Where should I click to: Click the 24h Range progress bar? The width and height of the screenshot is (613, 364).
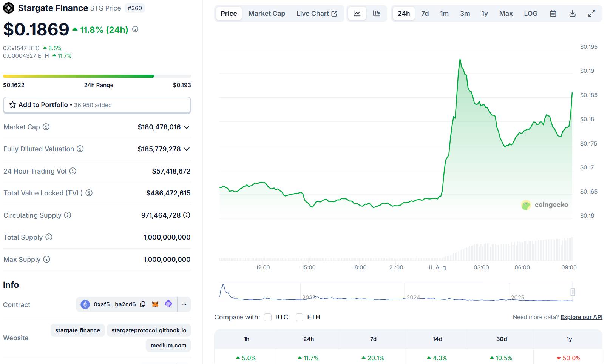[x=97, y=76]
